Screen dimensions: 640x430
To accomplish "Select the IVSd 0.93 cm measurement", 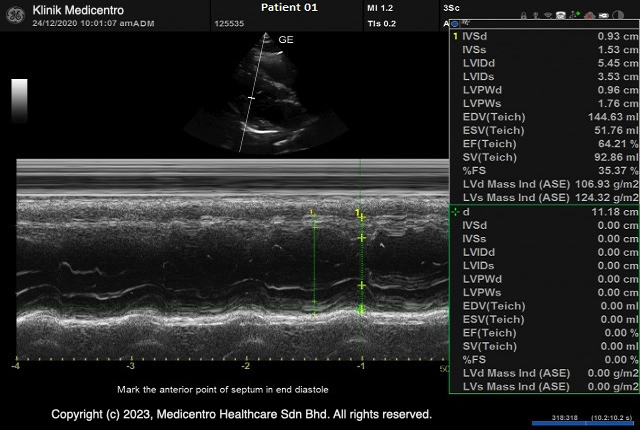I will pos(544,36).
